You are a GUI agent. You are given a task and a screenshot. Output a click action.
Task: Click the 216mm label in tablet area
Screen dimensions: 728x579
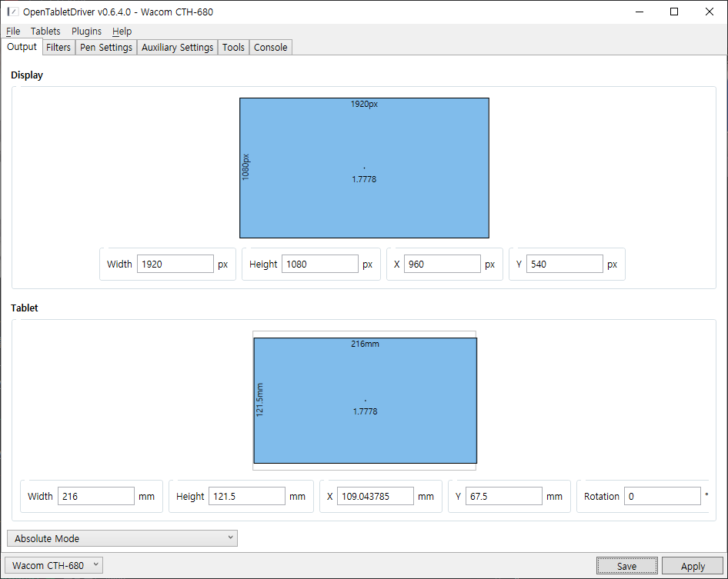coord(365,344)
